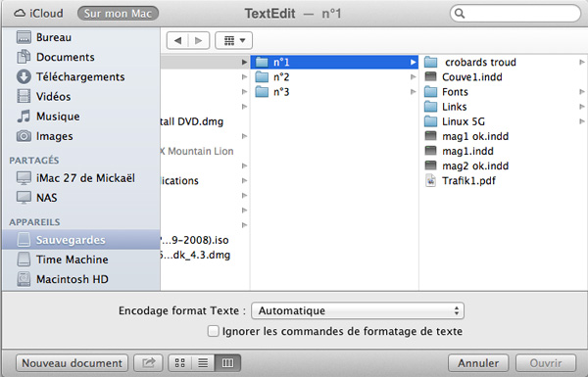Click the search field
Image resolution: width=588 pixels, height=377 pixels.
click(515, 14)
